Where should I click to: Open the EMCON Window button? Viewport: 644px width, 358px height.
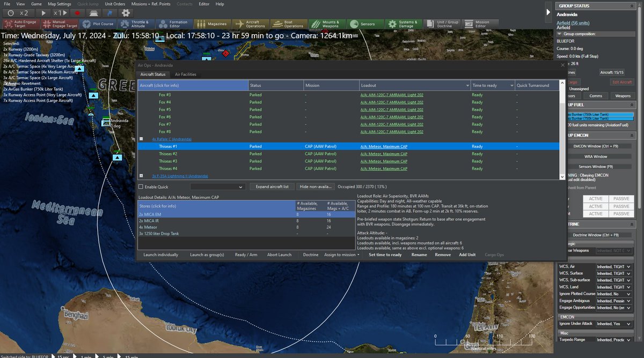click(596, 146)
